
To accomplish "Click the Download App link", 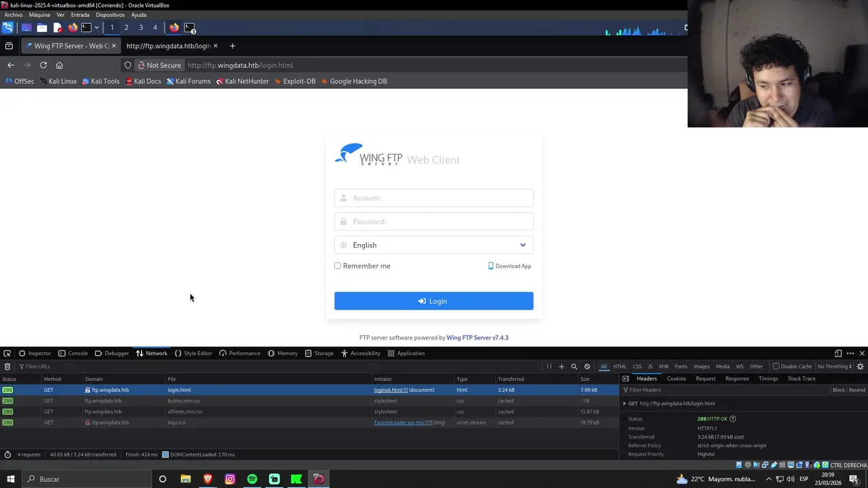I will click(x=510, y=266).
